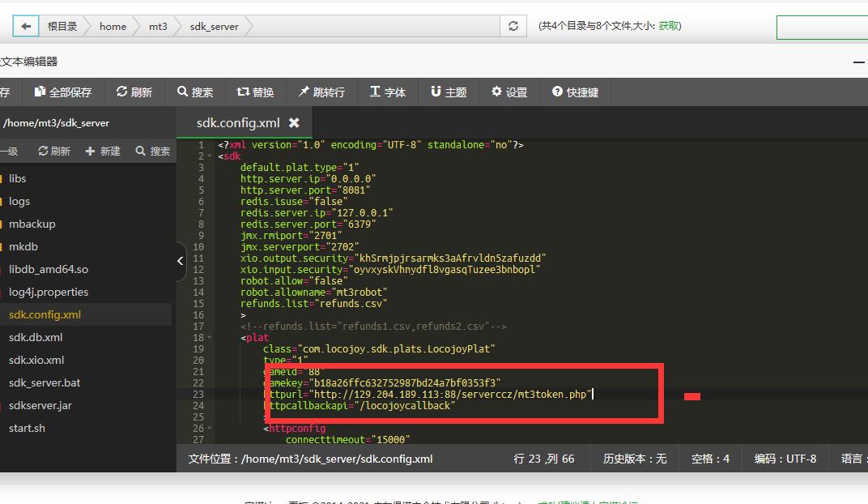Image resolution: width=868 pixels, height=504 pixels.
Task: Click the back arrow navigation button
Action: pyautogui.click(x=26, y=26)
